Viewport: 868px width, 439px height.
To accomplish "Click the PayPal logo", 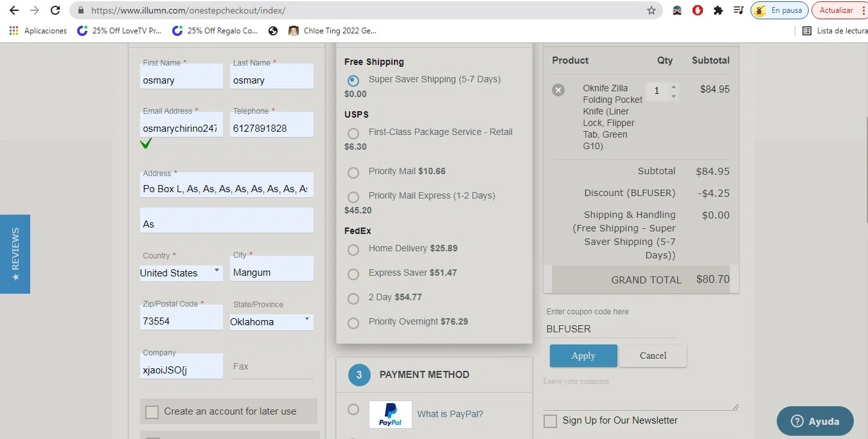I will tap(391, 415).
